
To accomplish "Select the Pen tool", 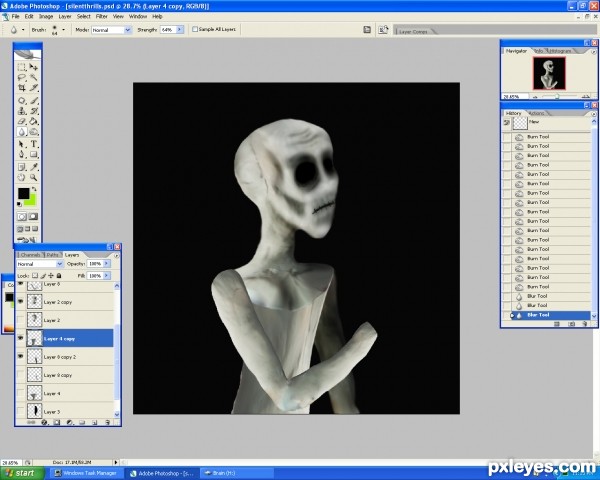I will pyautogui.click(x=22, y=155).
